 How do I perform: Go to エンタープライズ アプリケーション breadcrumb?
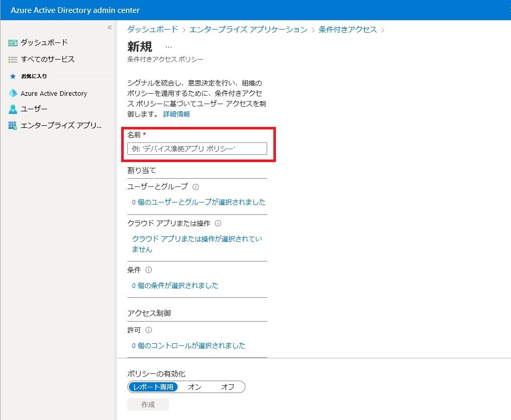(249, 30)
